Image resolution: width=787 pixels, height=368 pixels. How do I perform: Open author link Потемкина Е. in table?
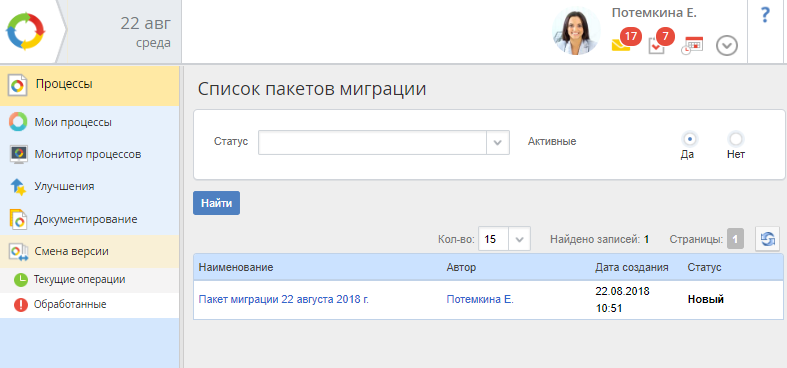tap(480, 300)
